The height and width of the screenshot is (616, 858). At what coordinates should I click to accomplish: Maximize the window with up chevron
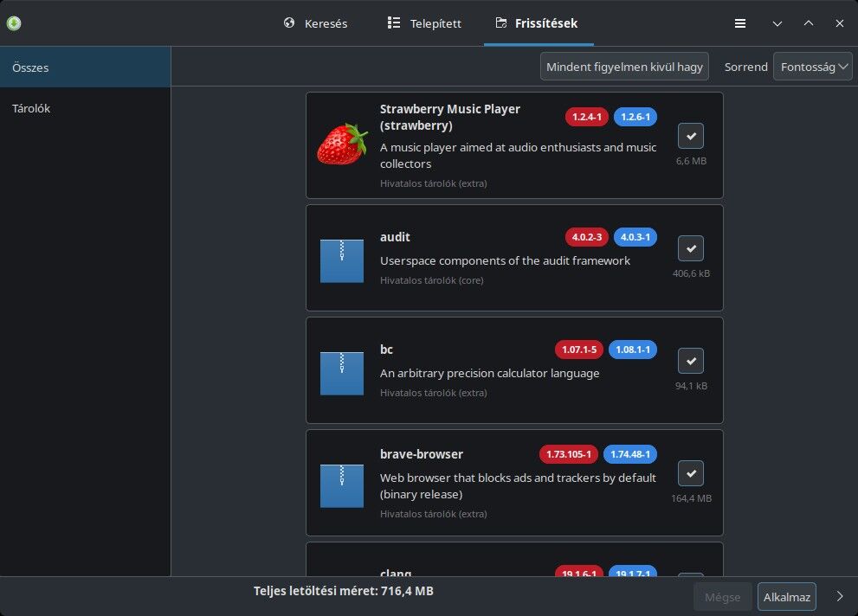pyautogui.click(x=808, y=23)
